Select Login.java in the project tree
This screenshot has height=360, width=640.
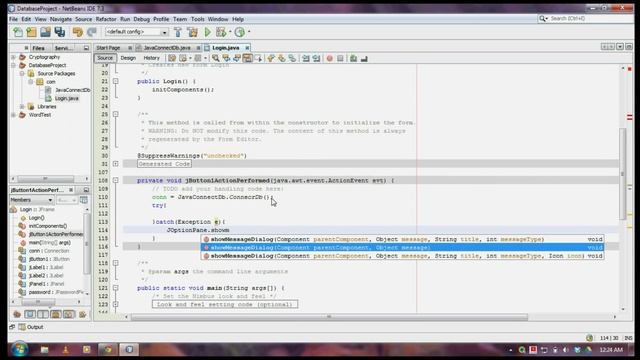click(67, 98)
